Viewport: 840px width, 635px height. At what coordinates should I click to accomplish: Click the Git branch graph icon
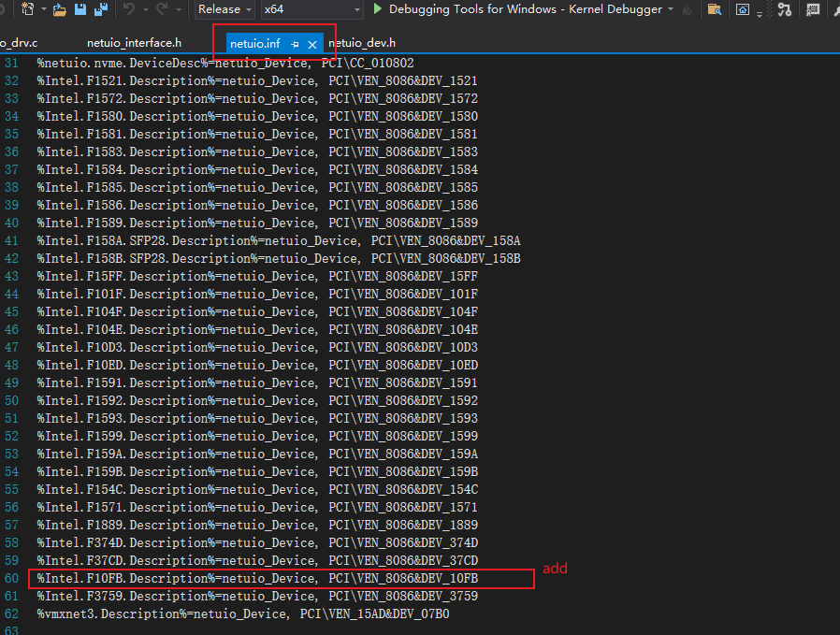[784, 9]
